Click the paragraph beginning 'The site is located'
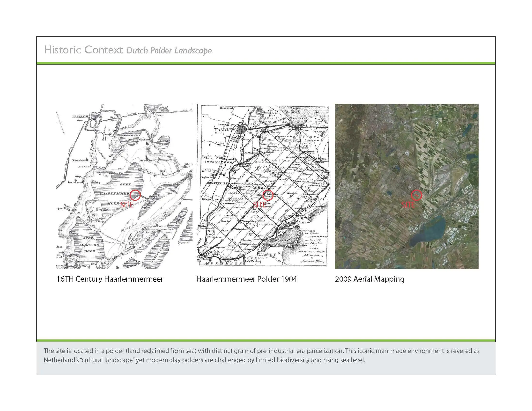The height and width of the screenshot is (411, 532). pos(262,355)
